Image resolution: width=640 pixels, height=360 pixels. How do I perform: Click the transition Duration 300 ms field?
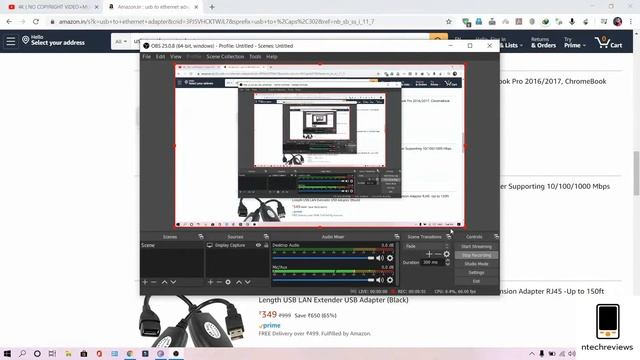433,262
